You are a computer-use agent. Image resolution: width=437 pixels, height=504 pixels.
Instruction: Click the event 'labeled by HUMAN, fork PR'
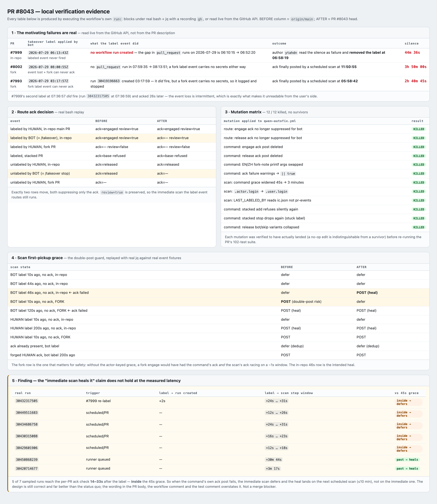pyautogui.click(x=33, y=147)
